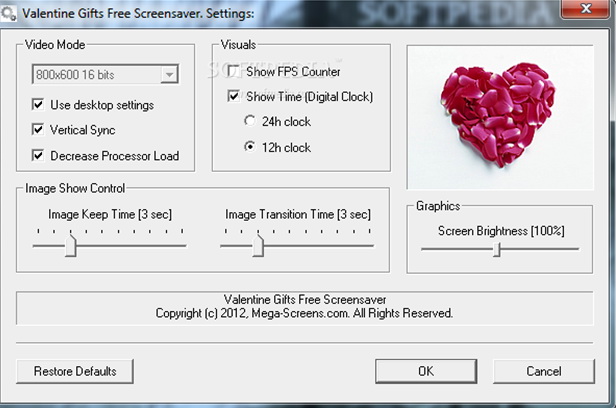The height and width of the screenshot is (408, 616).
Task: Click the Image Show Control group label
Action: 75,188
